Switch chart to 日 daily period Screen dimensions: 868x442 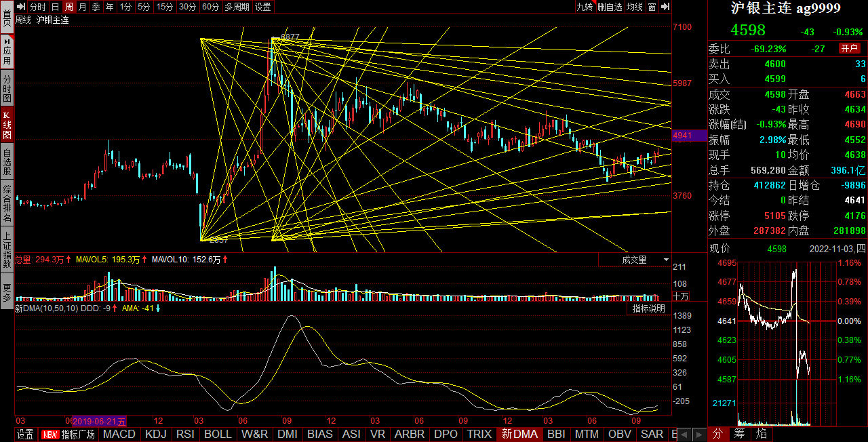(55, 7)
